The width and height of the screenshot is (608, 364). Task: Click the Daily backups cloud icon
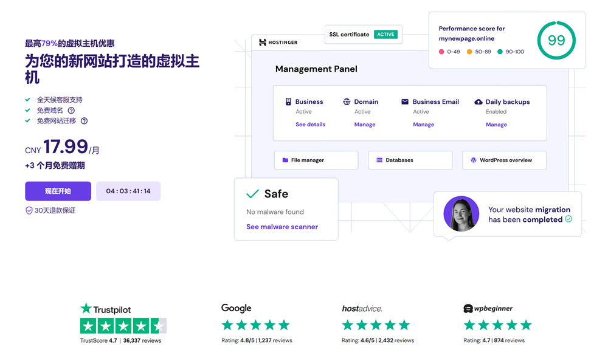click(x=478, y=101)
